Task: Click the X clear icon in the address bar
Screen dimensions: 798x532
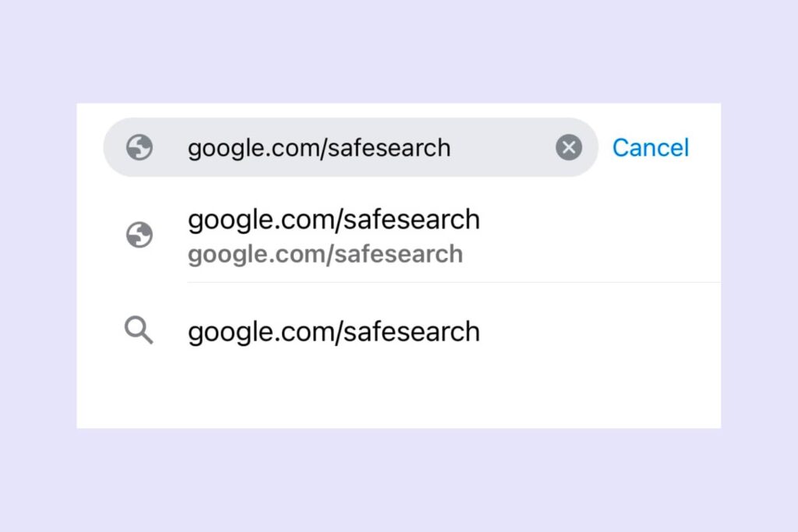Action: tap(569, 147)
